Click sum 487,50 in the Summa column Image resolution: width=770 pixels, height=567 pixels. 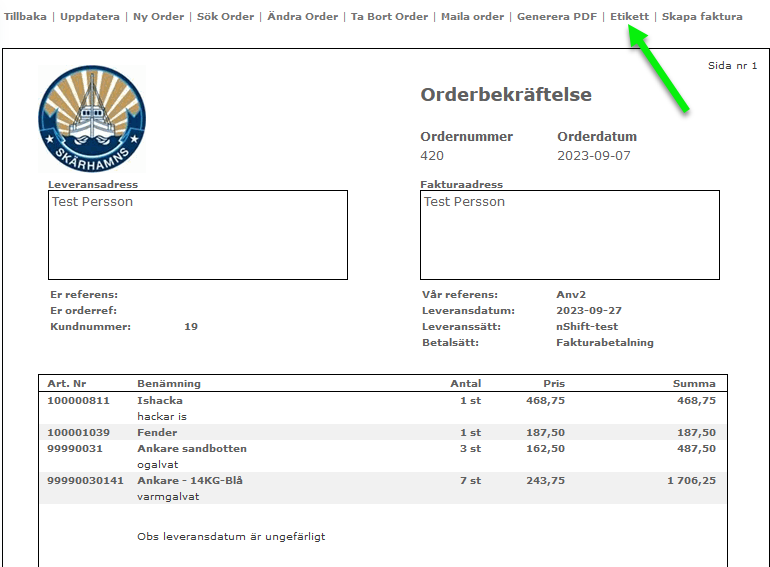coord(696,449)
